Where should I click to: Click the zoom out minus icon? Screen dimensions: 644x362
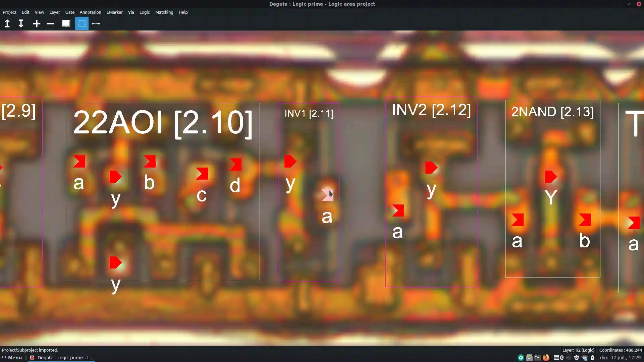tap(50, 23)
